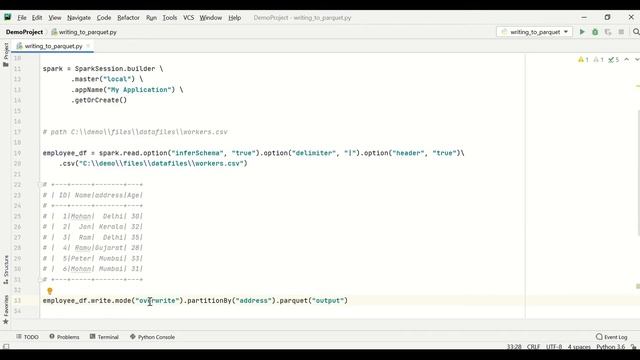Click line number 19 in gutter

pos(17,153)
